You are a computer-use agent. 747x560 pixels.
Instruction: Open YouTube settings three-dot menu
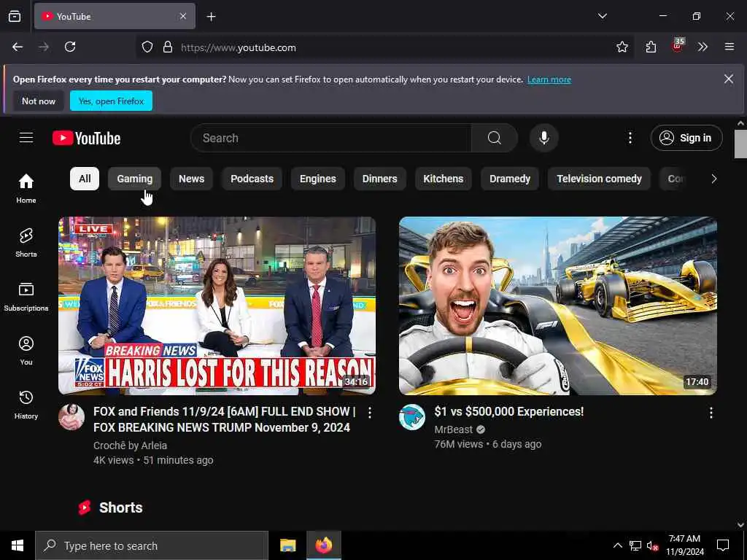tap(630, 138)
